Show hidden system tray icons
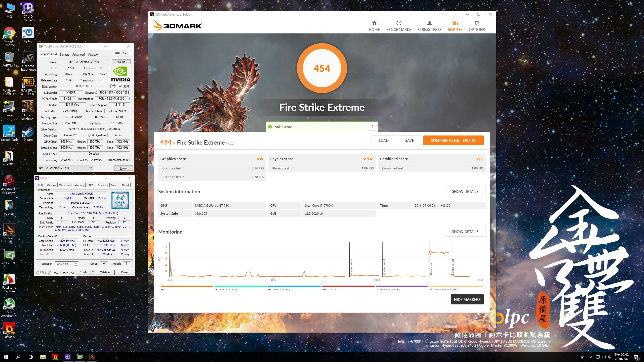This screenshot has width=644, height=362. coord(591,357)
